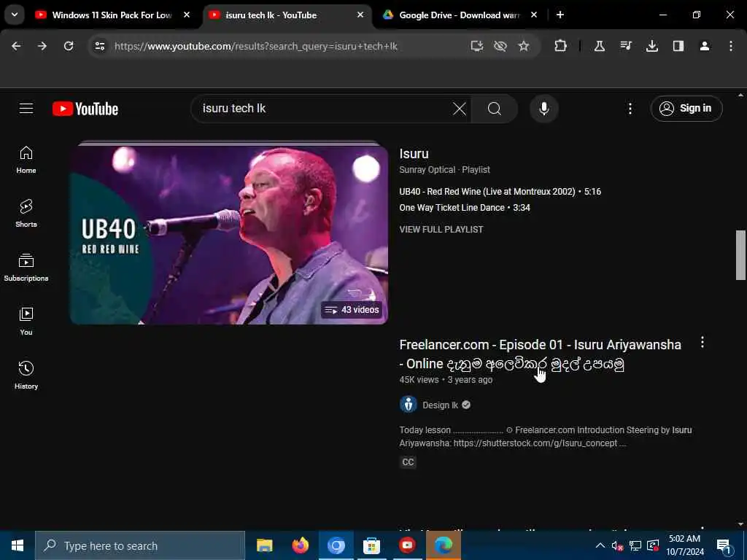Open the Freelancer.com video's three-dot options
The width and height of the screenshot is (747, 560).
click(x=703, y=343)
